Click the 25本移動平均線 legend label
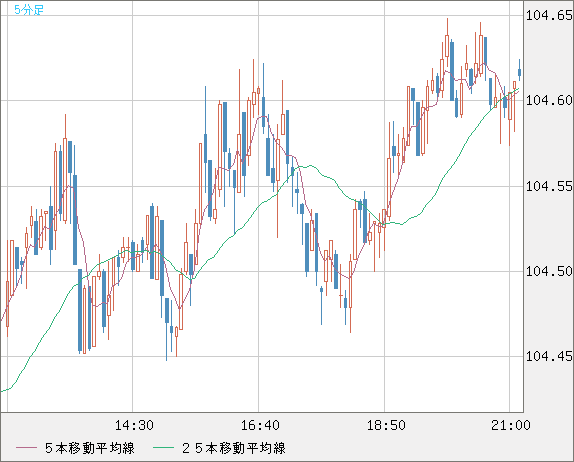Image resolution: width=574 pixels, height=462 pixels. coord(234,448)
